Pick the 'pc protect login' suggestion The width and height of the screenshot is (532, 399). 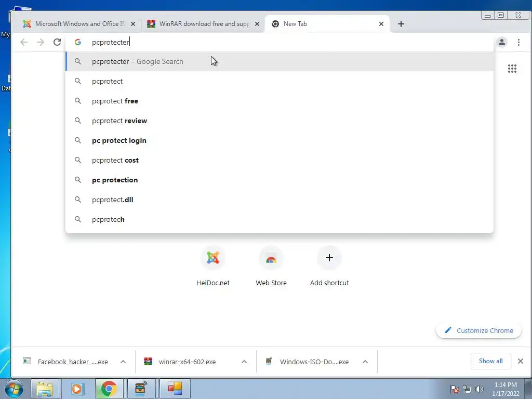click(x=280, y=140)
